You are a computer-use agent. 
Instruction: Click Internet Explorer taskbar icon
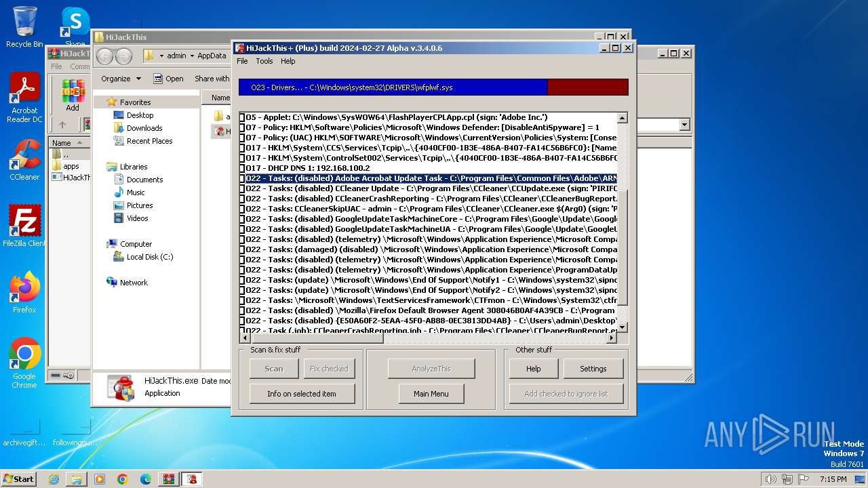coord(54,479)
